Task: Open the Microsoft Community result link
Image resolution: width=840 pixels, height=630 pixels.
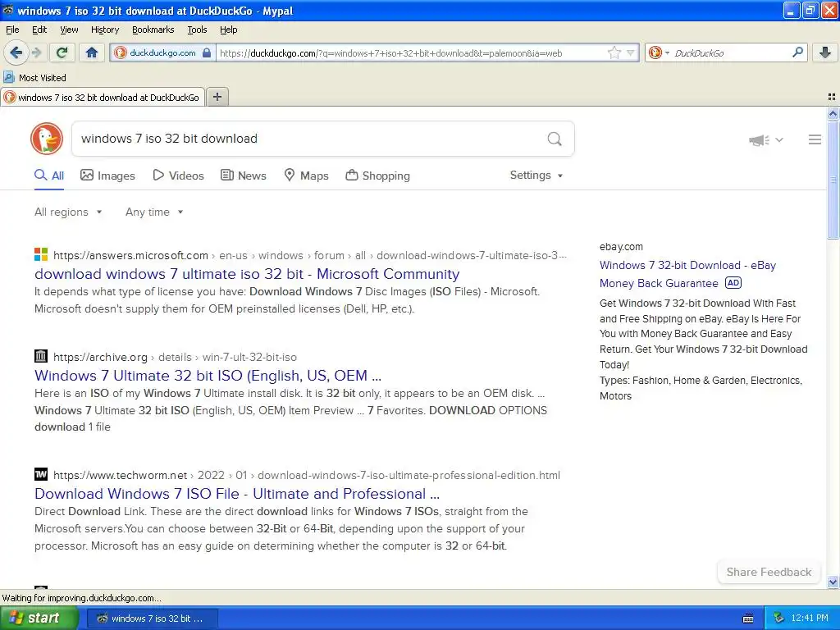Action: 247,274
